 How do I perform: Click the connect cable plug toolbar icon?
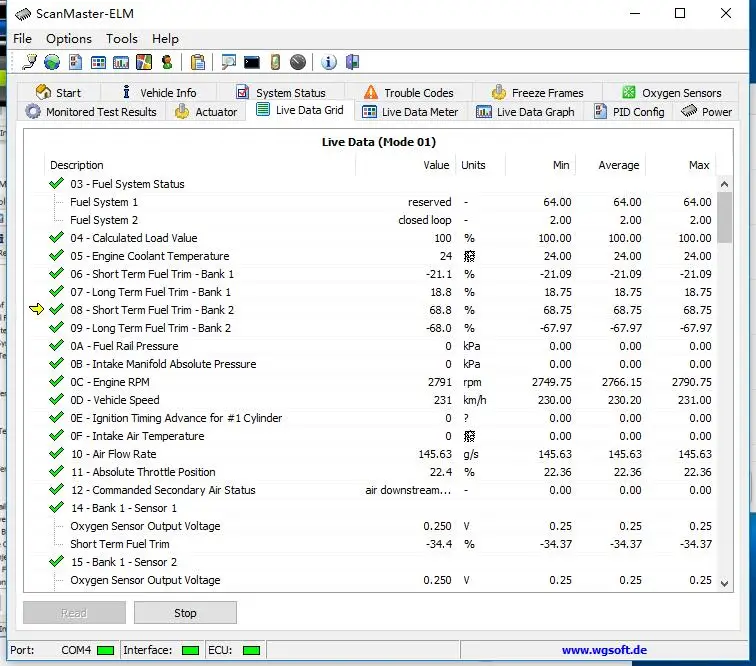pos(29,62)
